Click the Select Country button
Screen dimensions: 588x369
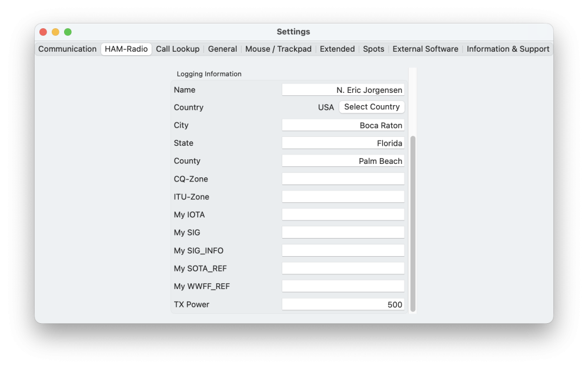point(372,107)
